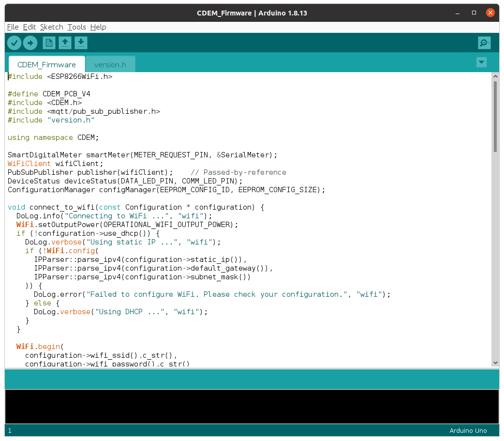This screenshot has height=441, width=504.
Task: Click the vertical scrollbar thumb
Action: point(495,116)
